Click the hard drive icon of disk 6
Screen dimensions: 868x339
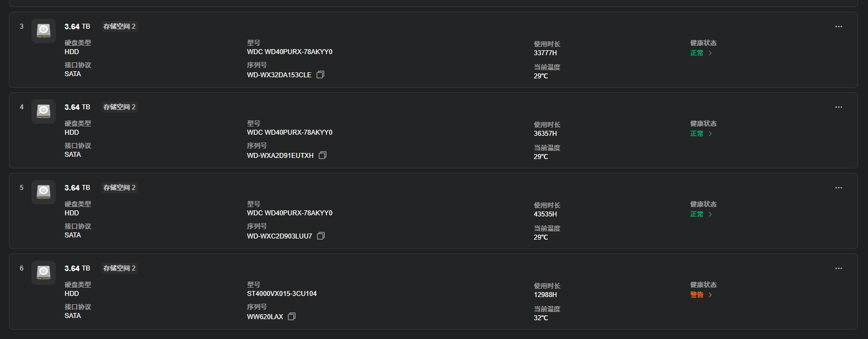[44, 272]
